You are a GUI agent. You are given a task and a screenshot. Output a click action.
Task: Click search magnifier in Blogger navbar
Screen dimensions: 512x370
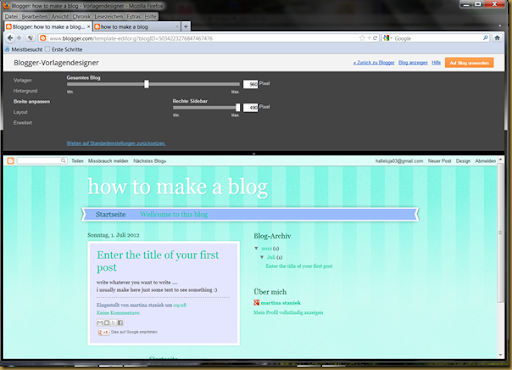tap(63, 161)
